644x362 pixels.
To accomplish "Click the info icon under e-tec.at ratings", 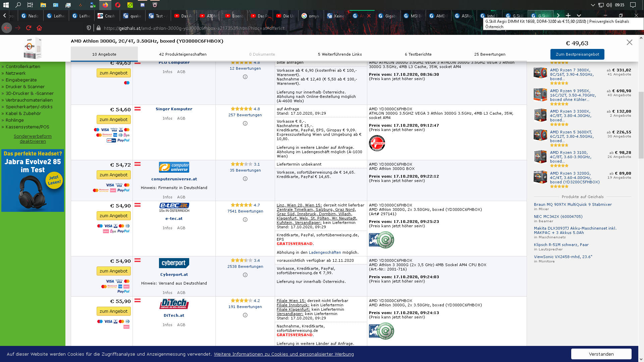I will pyautogui.click(x=245, y=220).
